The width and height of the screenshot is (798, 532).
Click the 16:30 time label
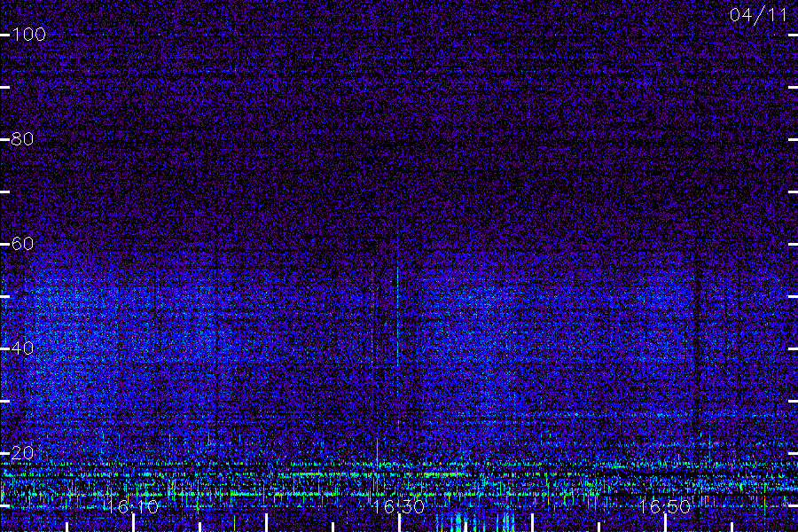click(398, 506)
